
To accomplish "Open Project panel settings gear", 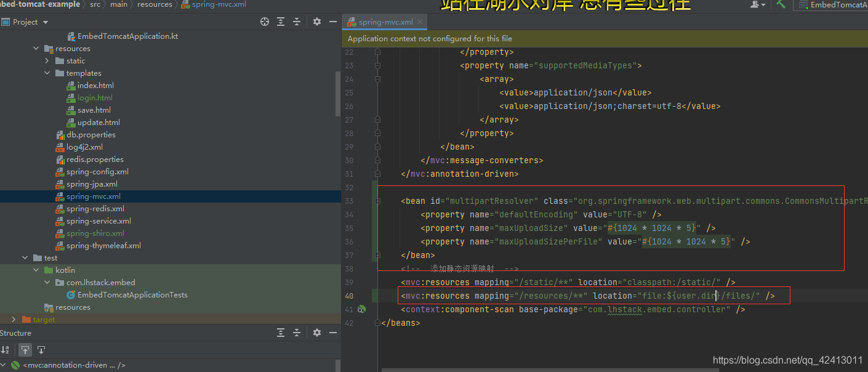I will coord(317,22).
